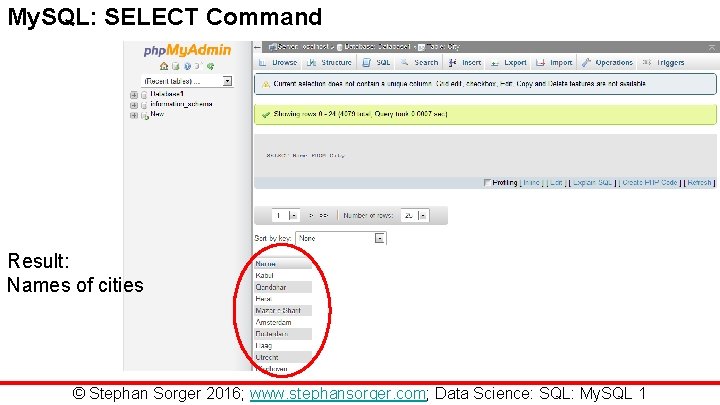The width and height of the screenshot is (720, 405).
Task: Click the Utrecht result cell
Action: pos(283,357)
